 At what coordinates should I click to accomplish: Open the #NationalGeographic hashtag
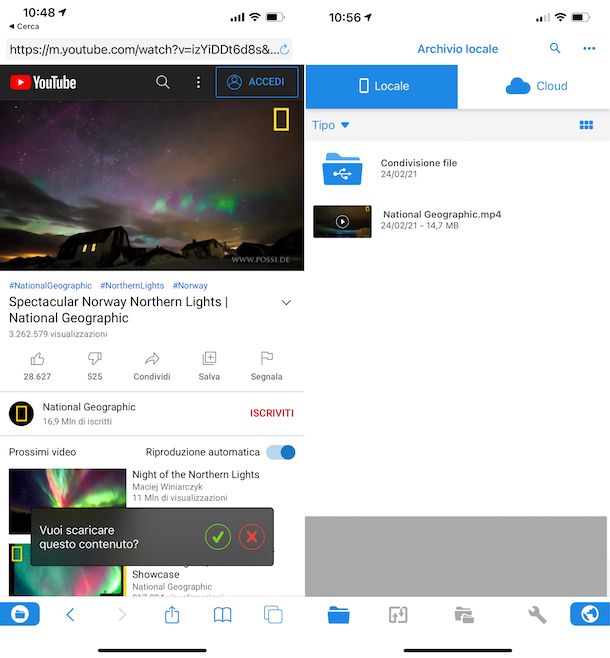[50, 285]
